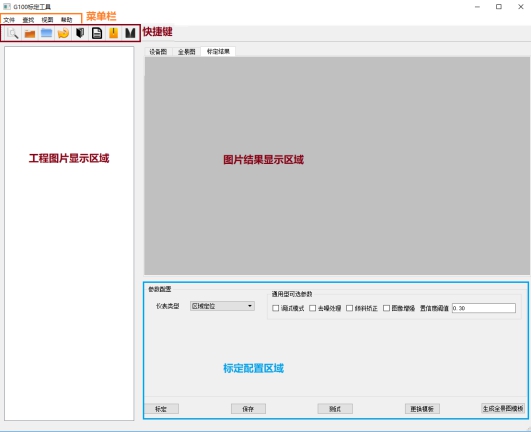Click the black open-book toolbar icon

pos(80,33)
